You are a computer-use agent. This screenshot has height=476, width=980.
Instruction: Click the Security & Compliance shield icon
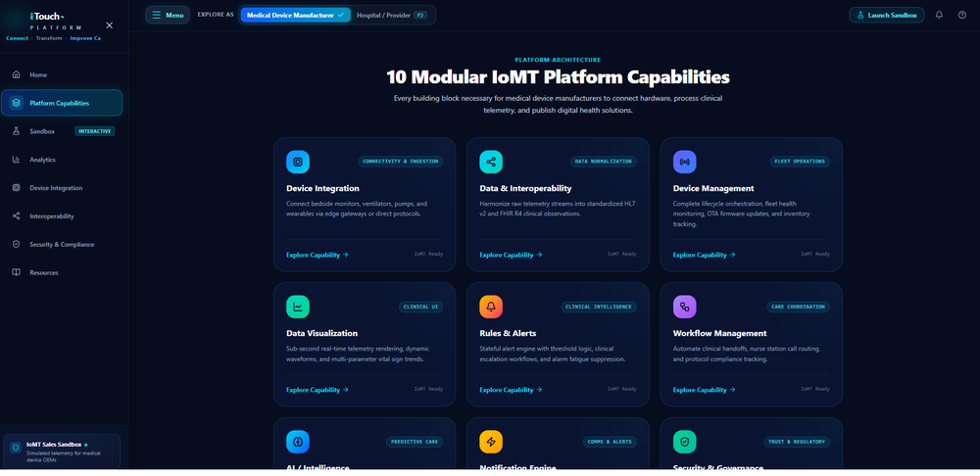(17, 244)
